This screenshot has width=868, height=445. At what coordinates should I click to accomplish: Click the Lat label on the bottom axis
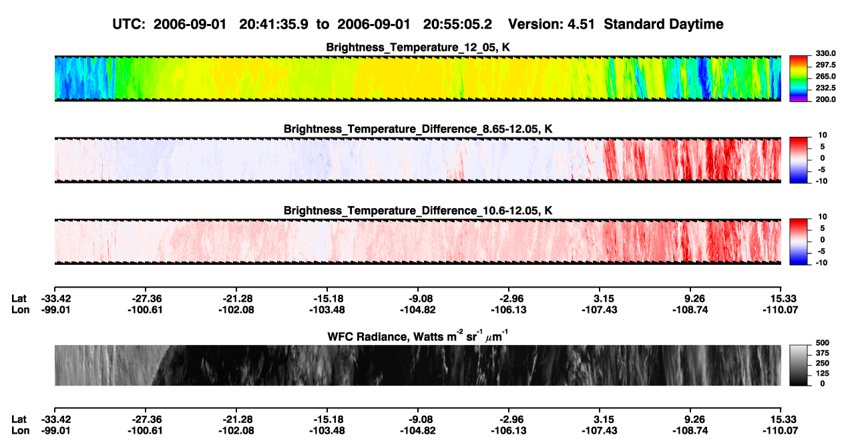tap(19, 420)
